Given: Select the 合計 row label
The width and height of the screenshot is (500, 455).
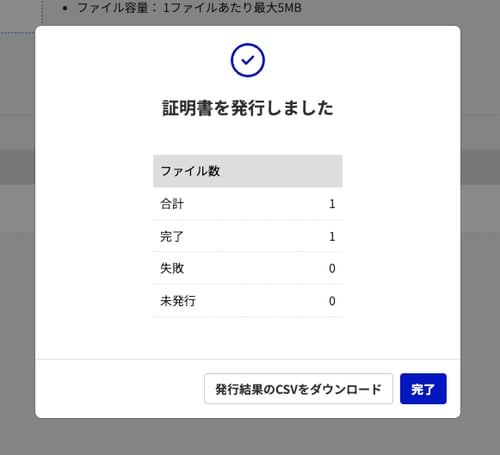Looking at the screenshot, I should click(x=172, y=204).
